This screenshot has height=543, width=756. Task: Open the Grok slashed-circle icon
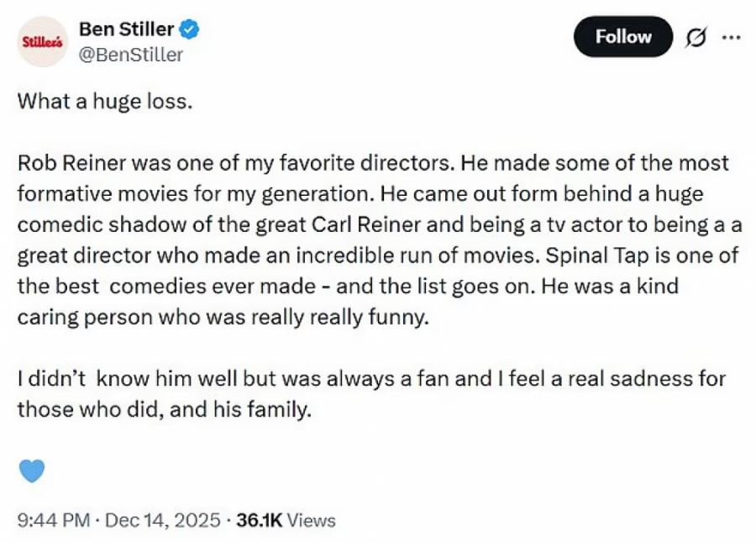point(695,38)
